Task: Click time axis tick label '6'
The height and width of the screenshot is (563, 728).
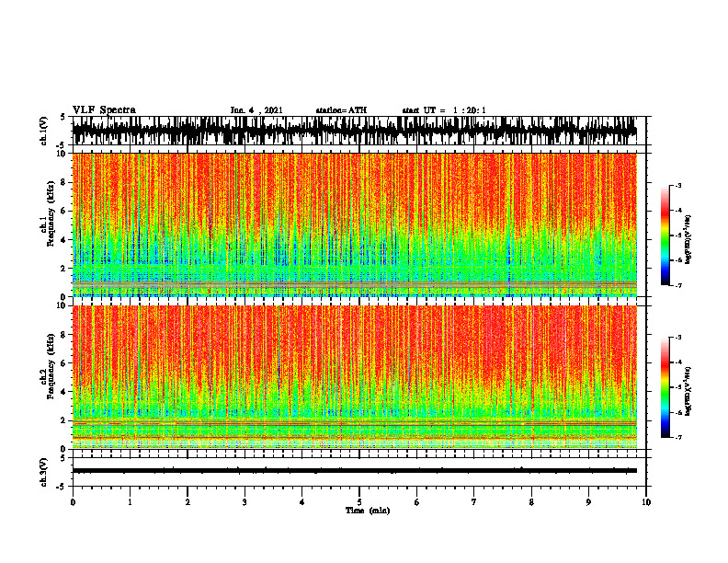Action: [x=417, y=502]
